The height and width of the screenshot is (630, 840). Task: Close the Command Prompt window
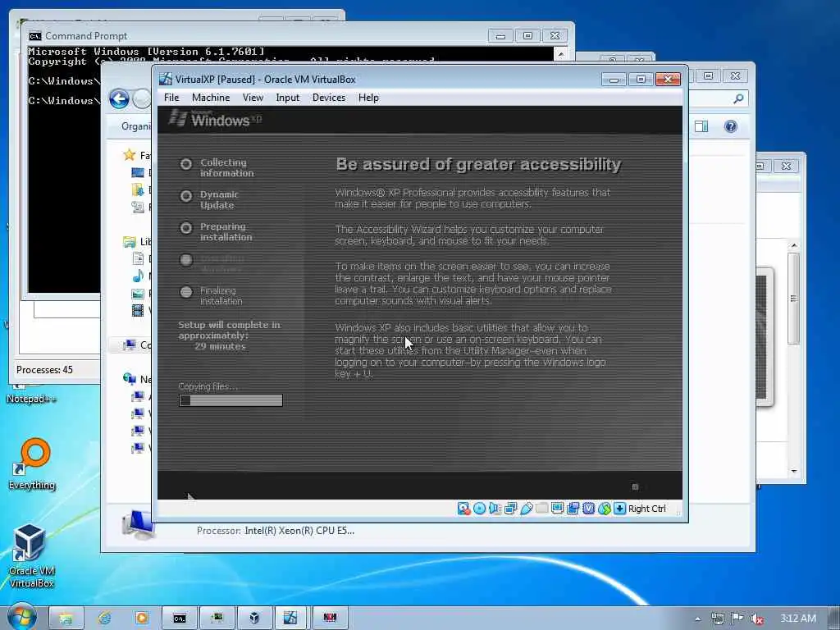pyautogui.click(x=555, y=36)
